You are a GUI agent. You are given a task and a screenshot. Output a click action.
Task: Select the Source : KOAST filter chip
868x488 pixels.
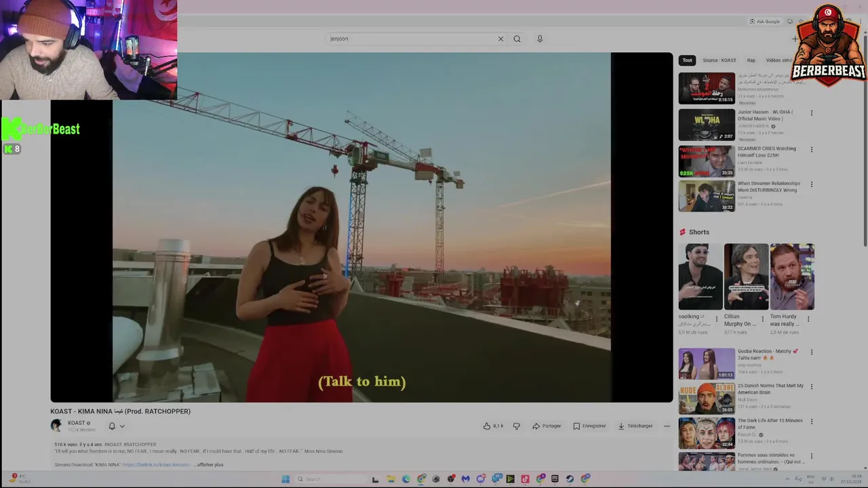tap(719, 60)
